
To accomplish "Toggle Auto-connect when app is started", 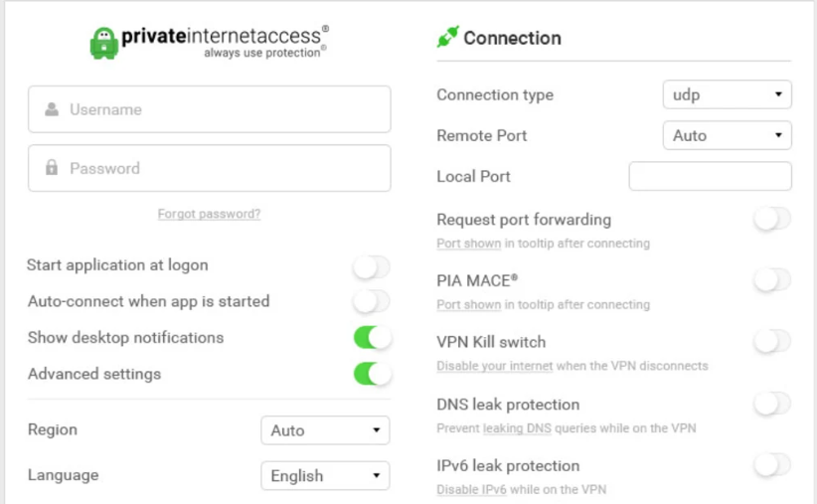I will pos(372,302).
